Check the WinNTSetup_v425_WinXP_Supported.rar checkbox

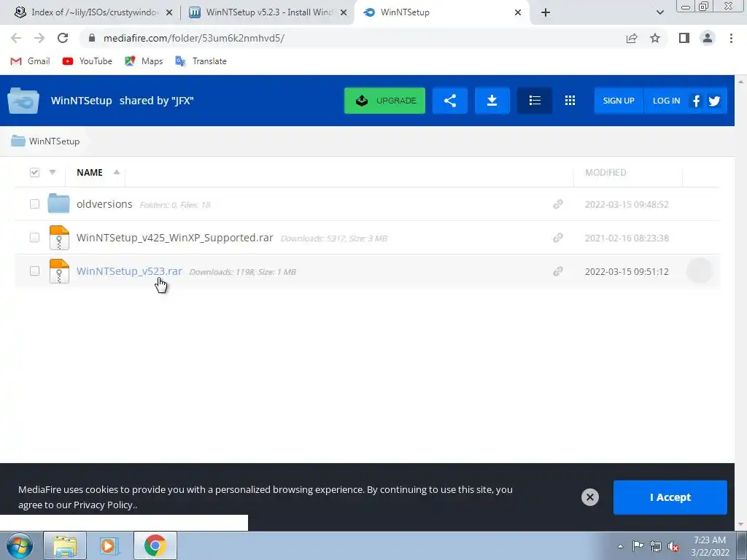coord(34,237)
